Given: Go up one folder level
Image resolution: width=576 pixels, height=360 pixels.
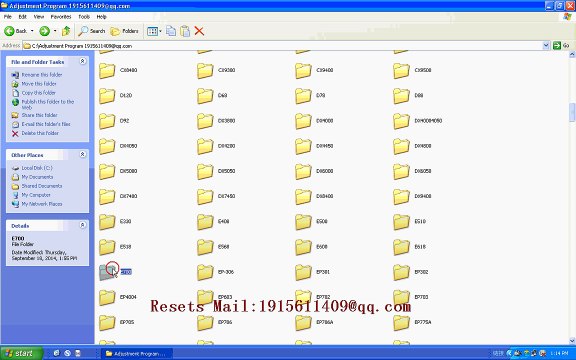Looking at the screenshot, I should tap(66, 31).
